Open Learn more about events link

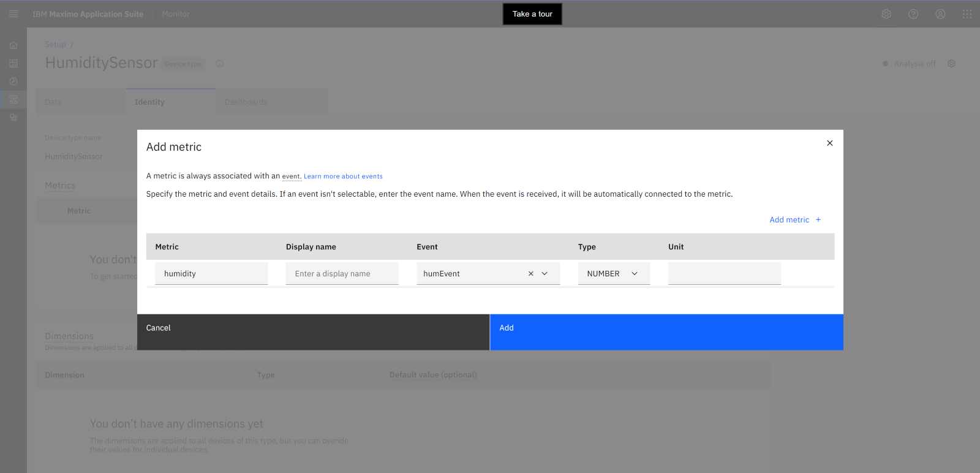[x=343, y=176]
